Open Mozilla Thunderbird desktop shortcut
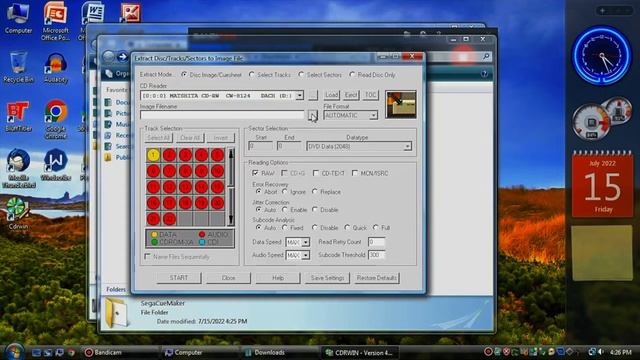The image size is (640, 360). click(18, 168)
